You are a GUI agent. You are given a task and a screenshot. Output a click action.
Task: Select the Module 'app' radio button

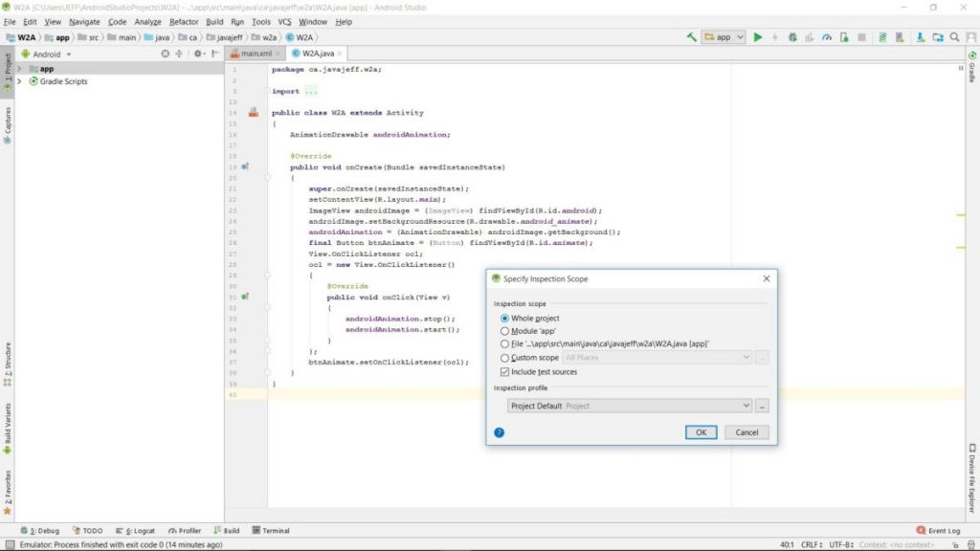click(504, 331)
